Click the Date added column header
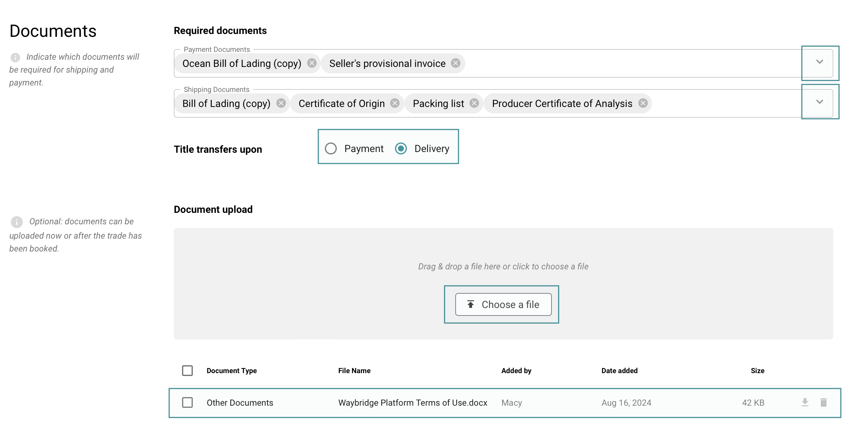This screenshot has width=868, height=430. tap(619, 371)
